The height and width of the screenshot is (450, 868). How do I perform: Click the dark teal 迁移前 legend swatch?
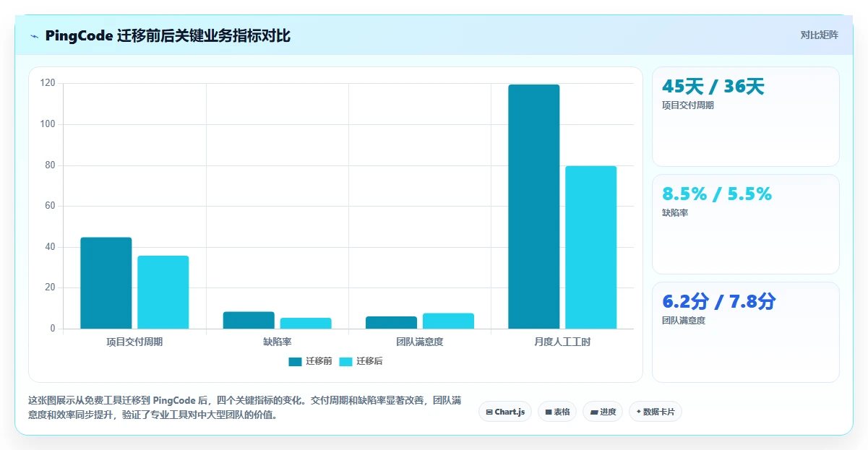point(295,361)
